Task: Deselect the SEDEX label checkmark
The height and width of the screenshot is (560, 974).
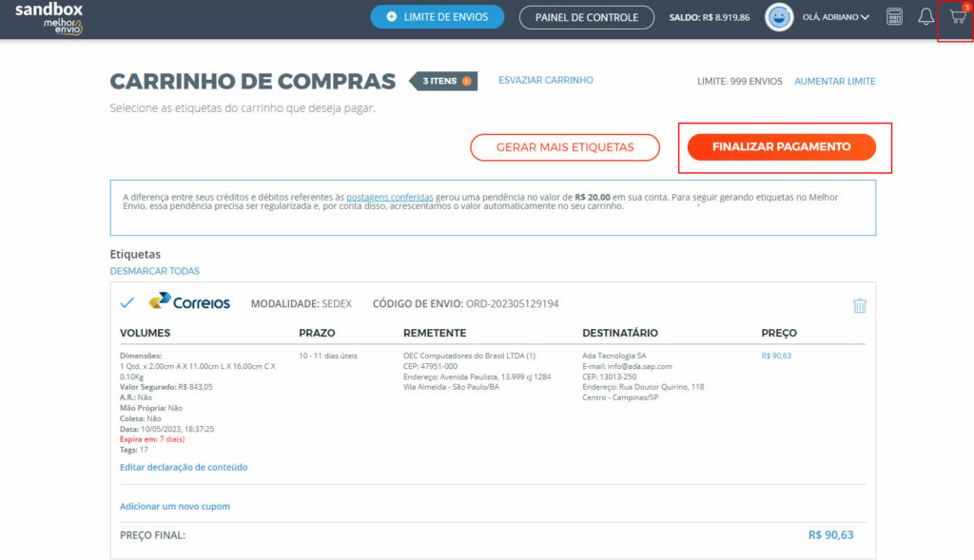Action: [127, 304]
